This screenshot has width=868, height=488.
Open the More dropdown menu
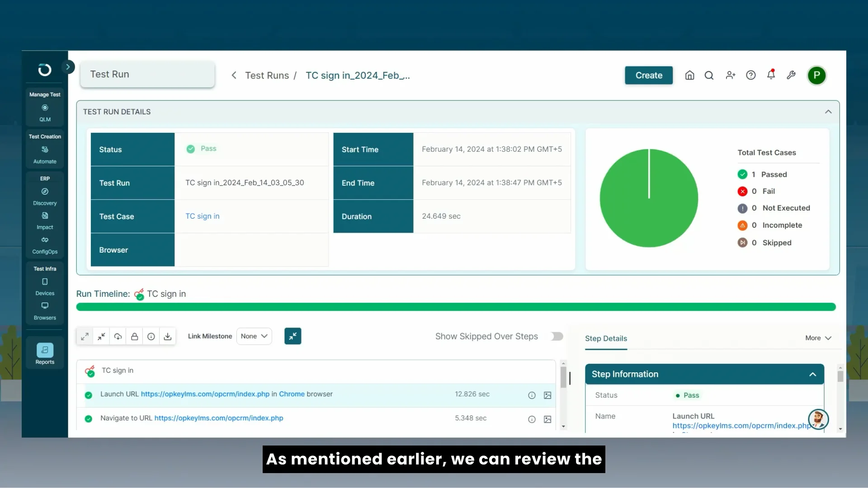coord(818,338)
